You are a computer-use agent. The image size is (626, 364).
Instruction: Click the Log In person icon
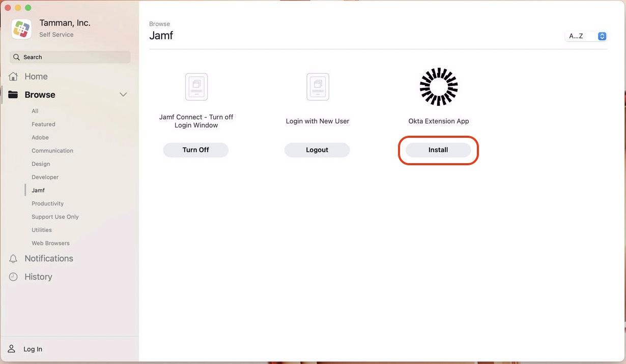(x=12, y=349)
